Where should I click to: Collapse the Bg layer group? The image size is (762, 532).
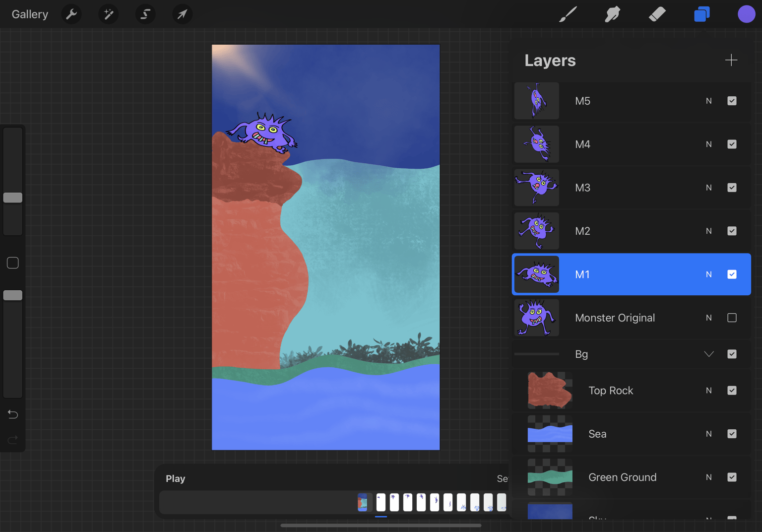(709, 354)
